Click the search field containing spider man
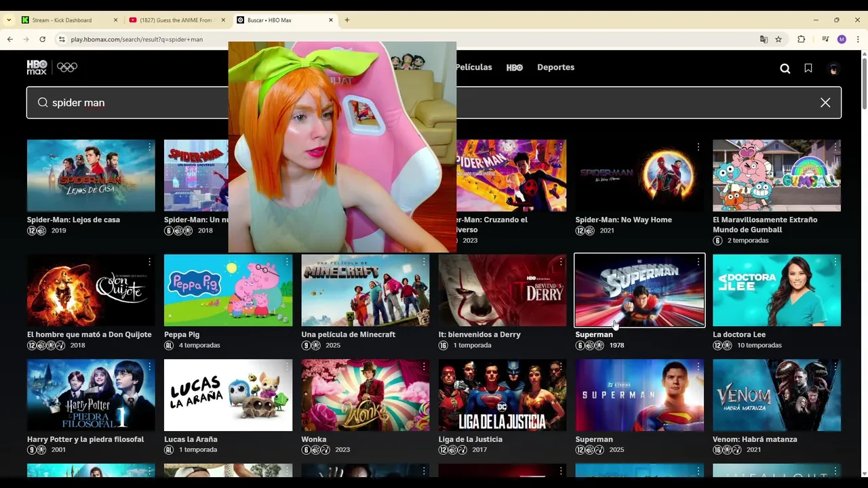The image size is (868, 488). coord(434,102)
